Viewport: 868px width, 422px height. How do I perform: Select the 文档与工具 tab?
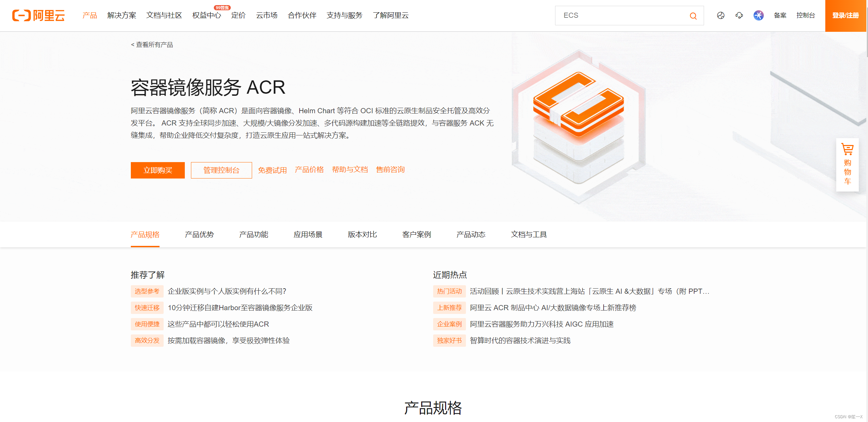click(x=529, y=235)
